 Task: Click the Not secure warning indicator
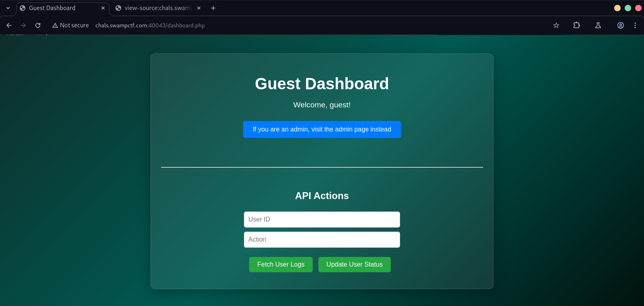pyautogui.click(x=70, y=25)
